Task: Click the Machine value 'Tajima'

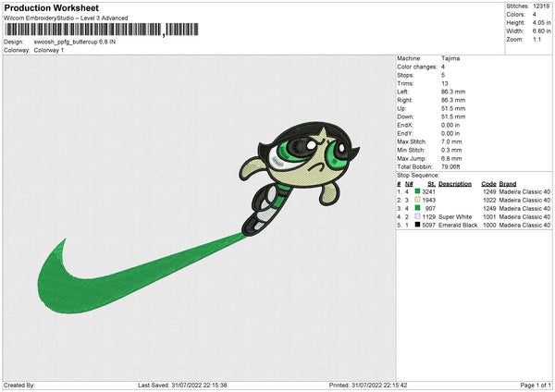Action: click(450, 58)
